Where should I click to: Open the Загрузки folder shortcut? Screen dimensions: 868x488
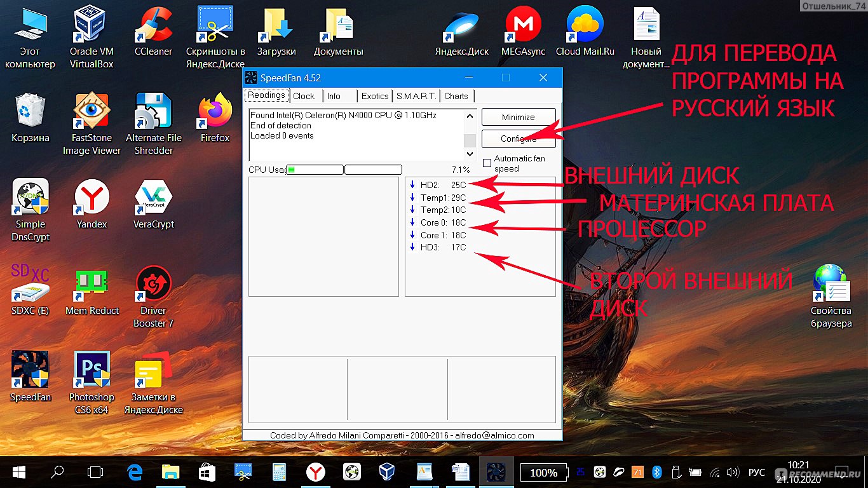[276, 32]
